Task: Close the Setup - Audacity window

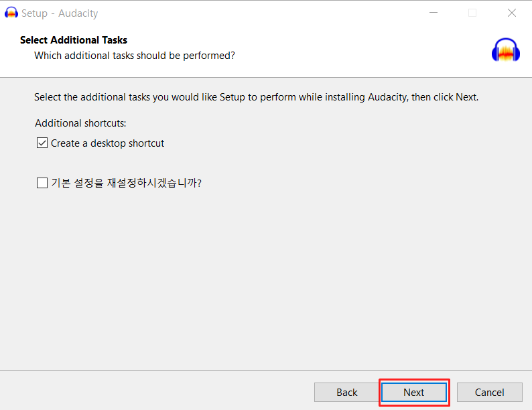Action: tap(512, 13)
